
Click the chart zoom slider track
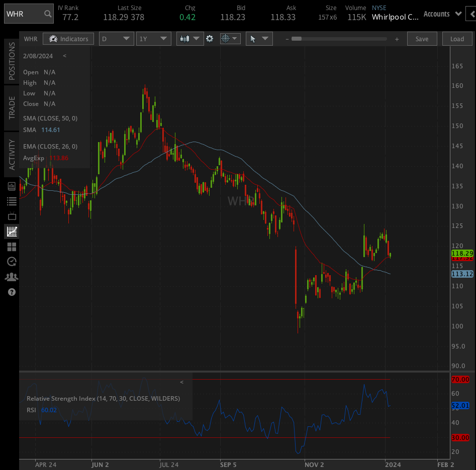click(x=339, y=39)
